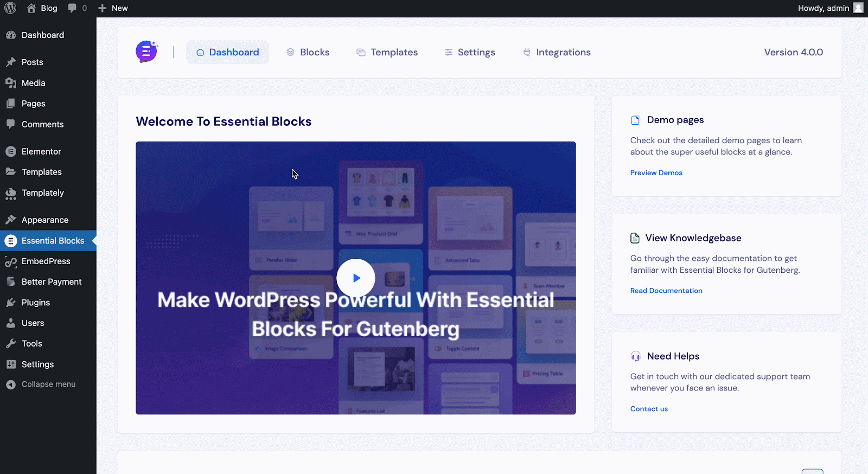
Task: Click the Better Payment icon
Action: pyautogui.click(x=11, y=282)
